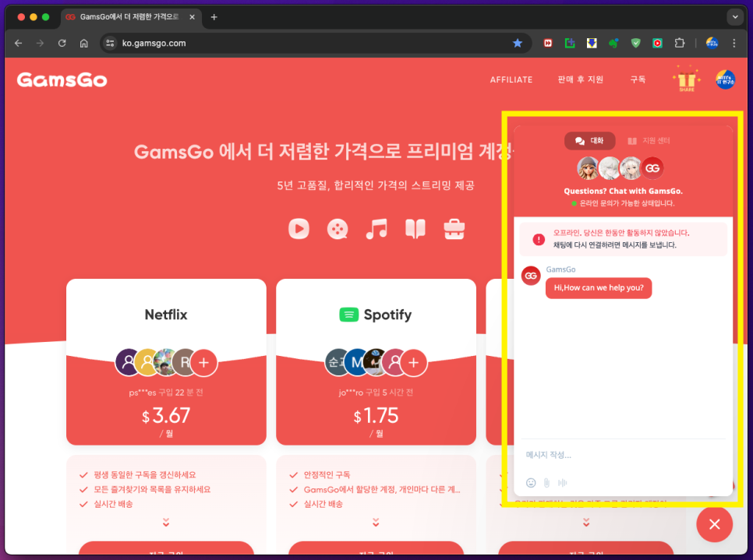
Task: Click the ps***es 구입 22 분 전 text
Action: click(x=166, y=393)
